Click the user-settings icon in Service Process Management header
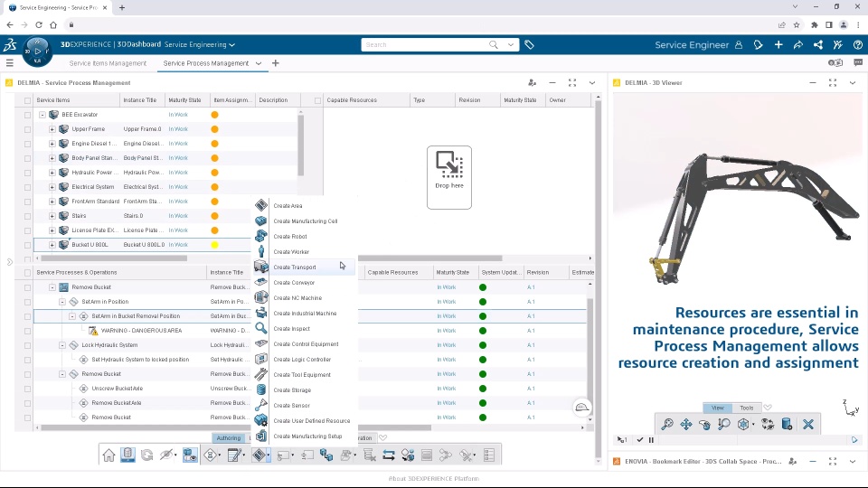868x488 pixels. pyautogui.click(x=532, y=82)
